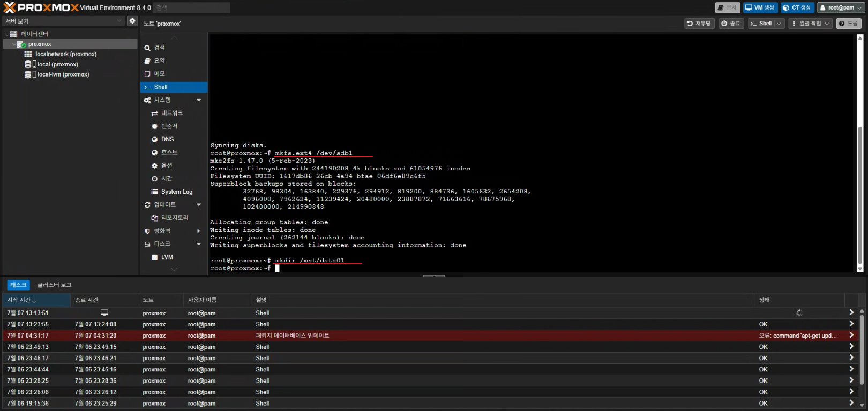
Task: Click the toolbar Shell button
Action: pos(761,24)
